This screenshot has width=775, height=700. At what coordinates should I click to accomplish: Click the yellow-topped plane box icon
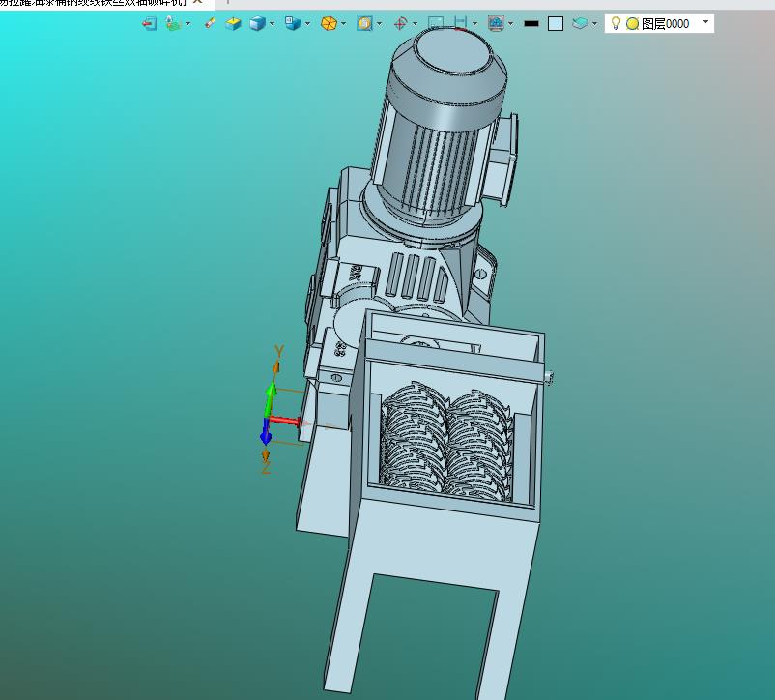(233, 24)
